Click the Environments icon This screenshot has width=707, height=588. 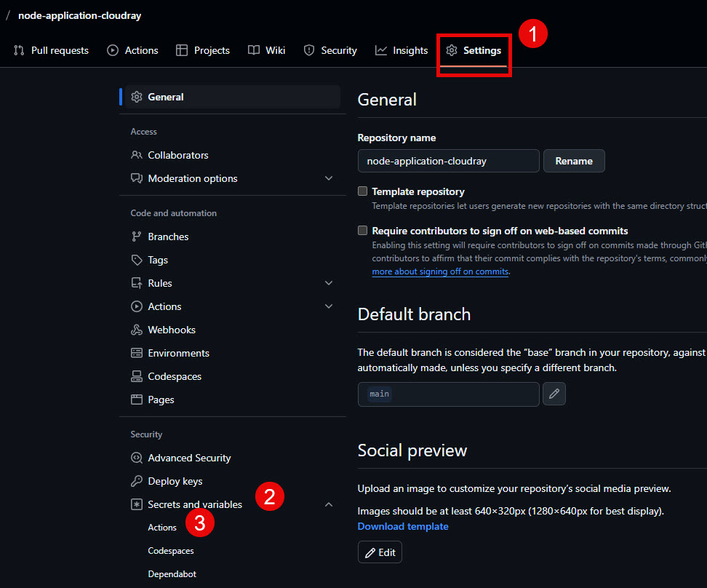coord(137,353)
